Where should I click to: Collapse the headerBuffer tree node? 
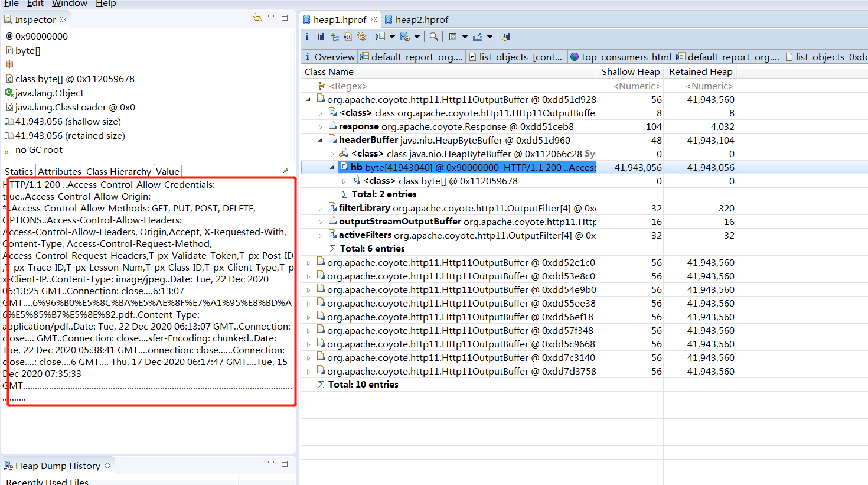coord(321,141)
